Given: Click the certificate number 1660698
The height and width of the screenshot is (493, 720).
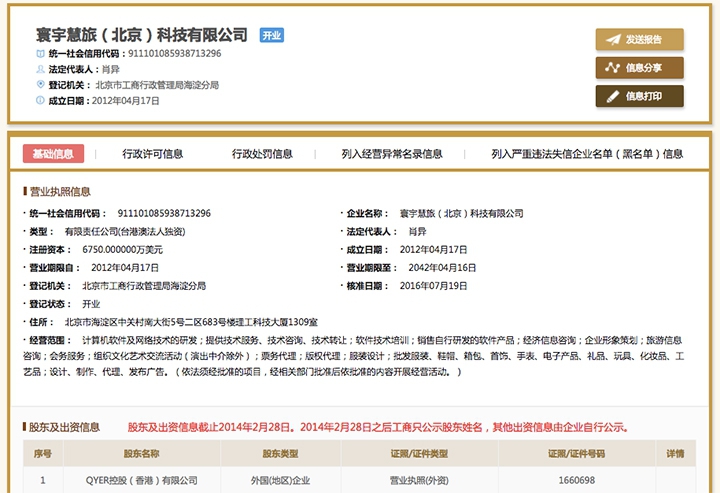Looking at the screenshot, I should pos(577,481).
